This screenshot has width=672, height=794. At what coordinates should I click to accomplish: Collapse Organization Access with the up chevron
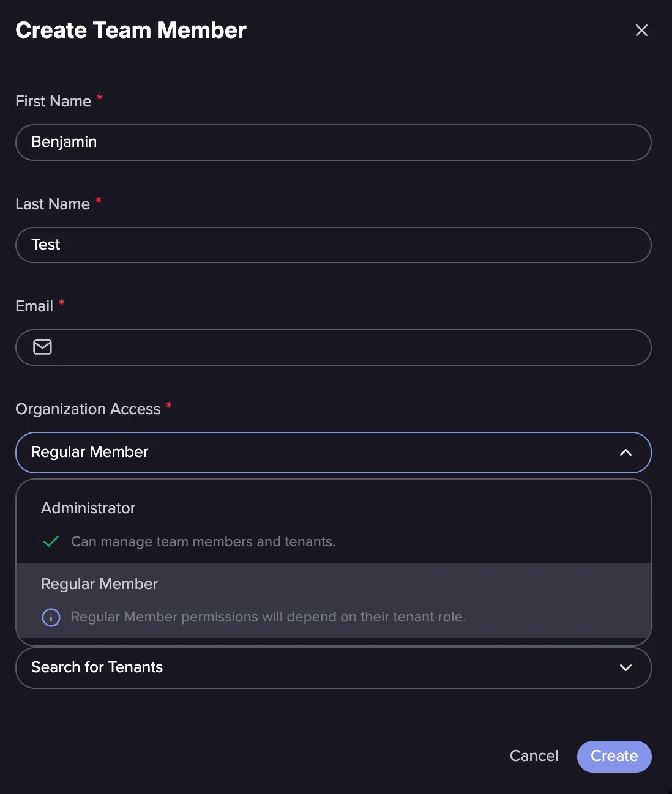625,453
